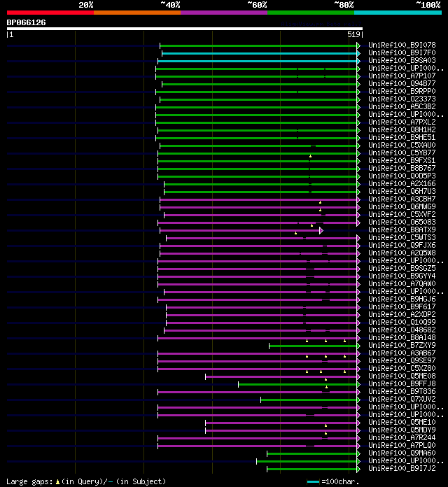Open hit UniRef100_C5XZ80
The image size is (448, 487).
point(402,368)
